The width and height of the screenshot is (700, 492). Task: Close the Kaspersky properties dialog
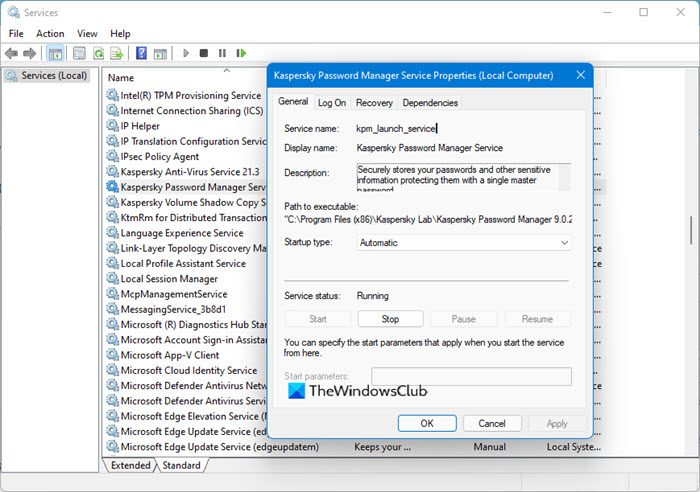point(580,75)
